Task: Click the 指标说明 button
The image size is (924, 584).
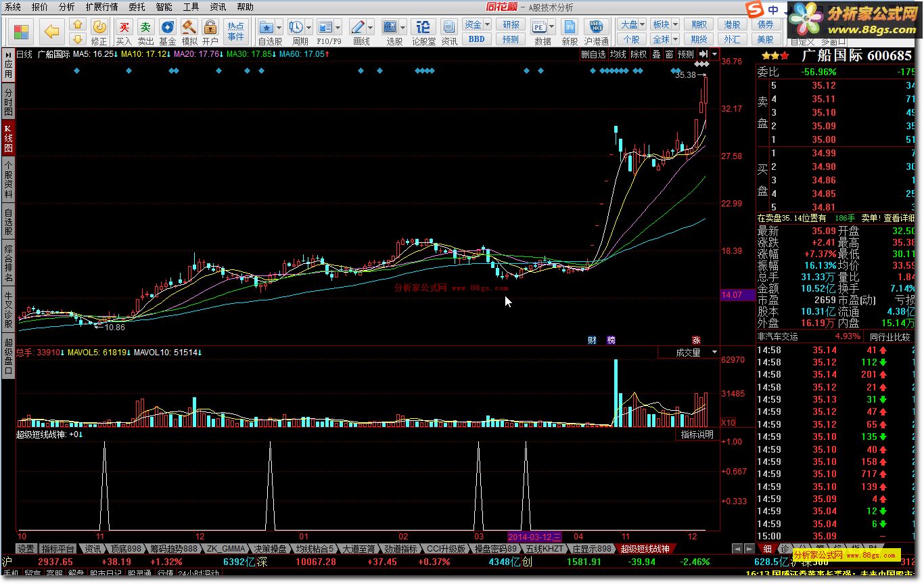Action: (x=697, y=434)
